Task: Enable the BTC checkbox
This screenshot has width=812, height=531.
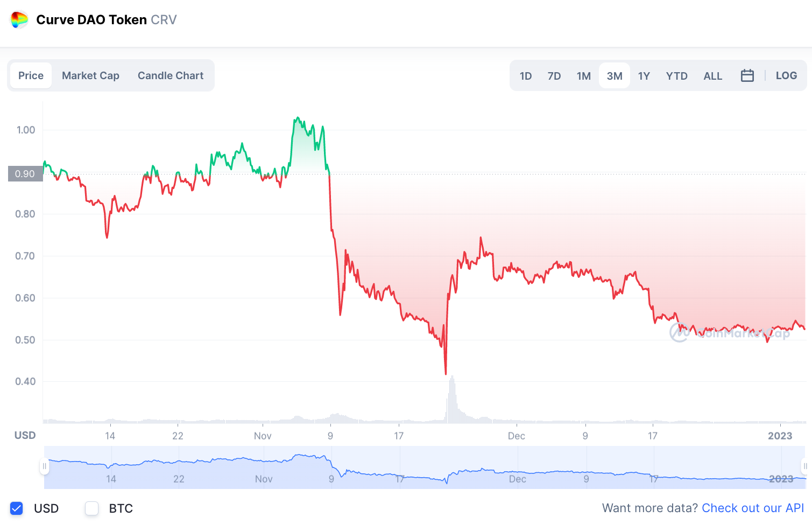Action: coord(92,508)
